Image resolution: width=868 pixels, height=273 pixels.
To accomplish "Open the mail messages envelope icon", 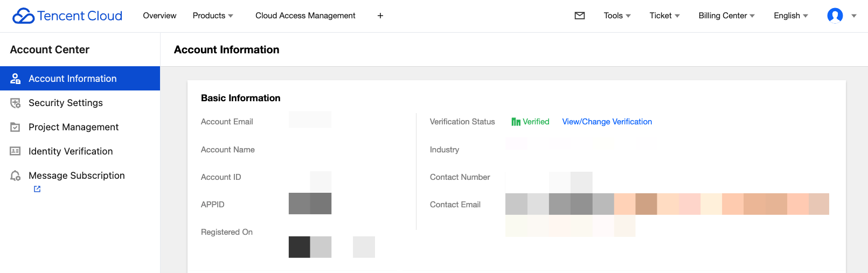I will (x=580, y=16).
